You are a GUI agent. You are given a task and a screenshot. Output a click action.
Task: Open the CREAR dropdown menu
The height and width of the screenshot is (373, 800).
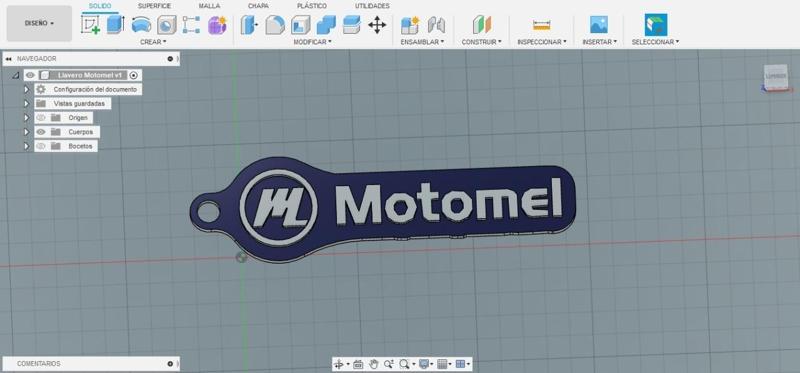pyautogui.click(x=153, y=42)
